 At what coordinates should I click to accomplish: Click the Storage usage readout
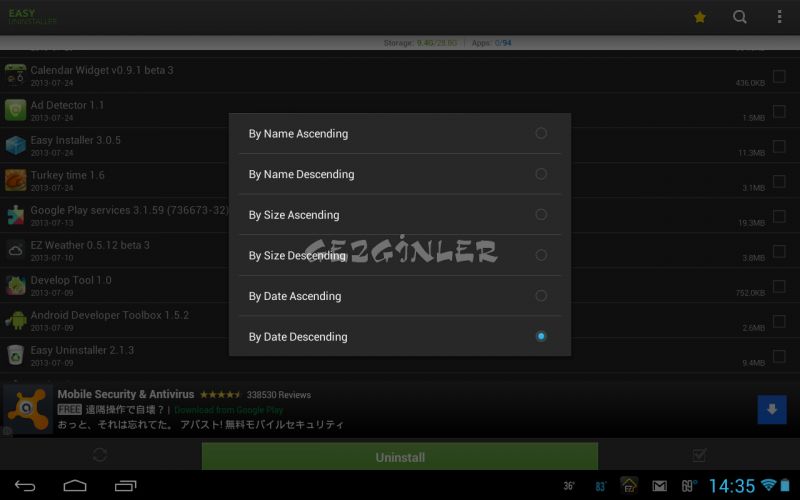click(420, 43)
